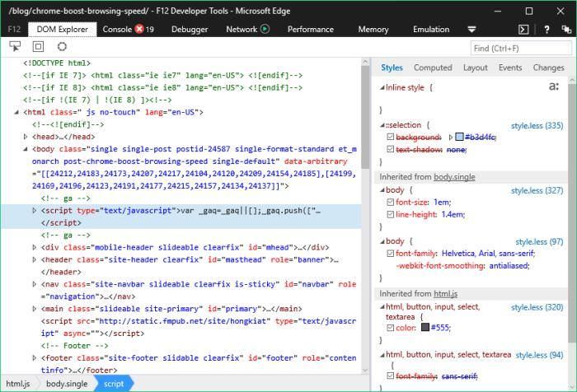Image resolution: width=577 pixels, height=392 pixels.
Task: Switch to the Debugger tab
Action: click(x=190, y=29)
